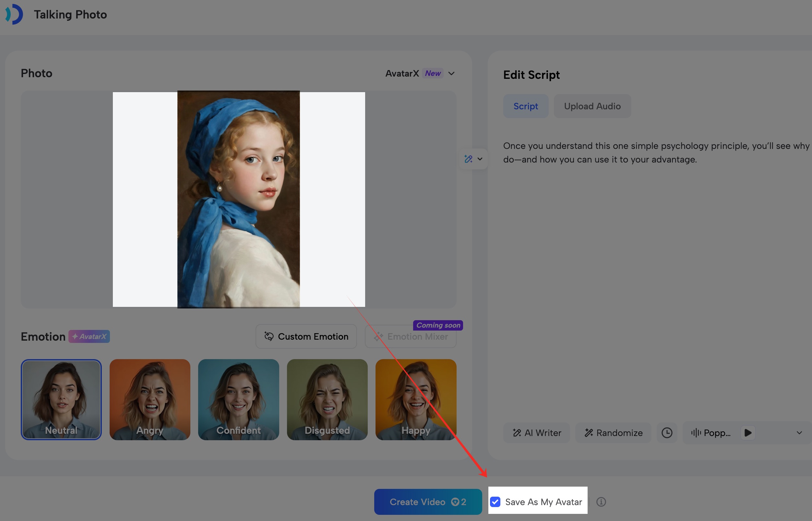Pick the Disgusted emotion thumbnail
The width and height of the screenshot is (812, 521).
pos(327,400)
